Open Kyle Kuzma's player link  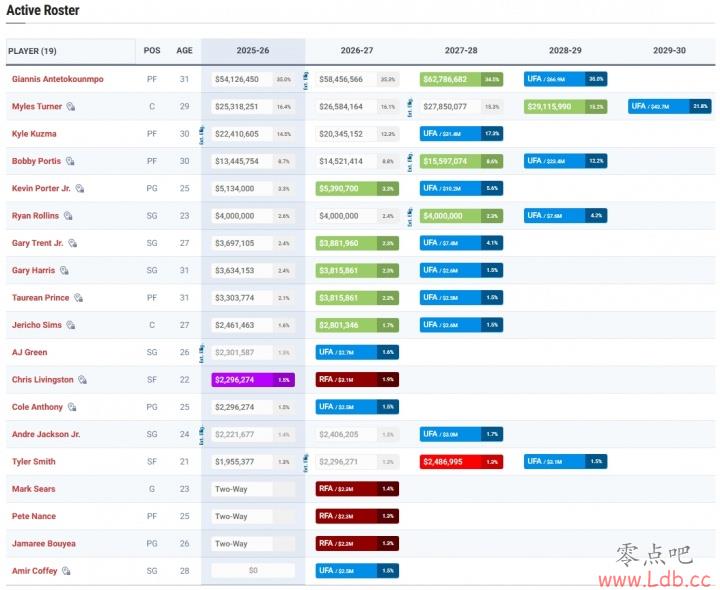[x=34, y=134]
